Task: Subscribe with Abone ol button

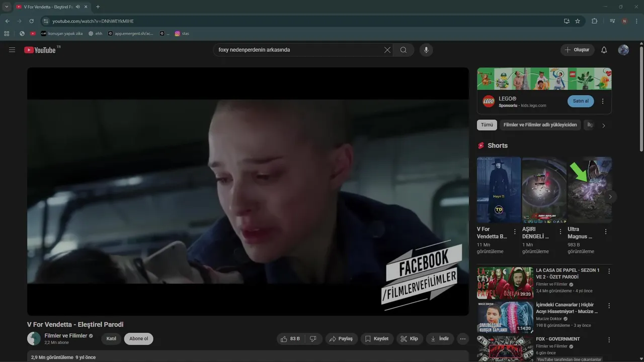Action: [139, 339]
